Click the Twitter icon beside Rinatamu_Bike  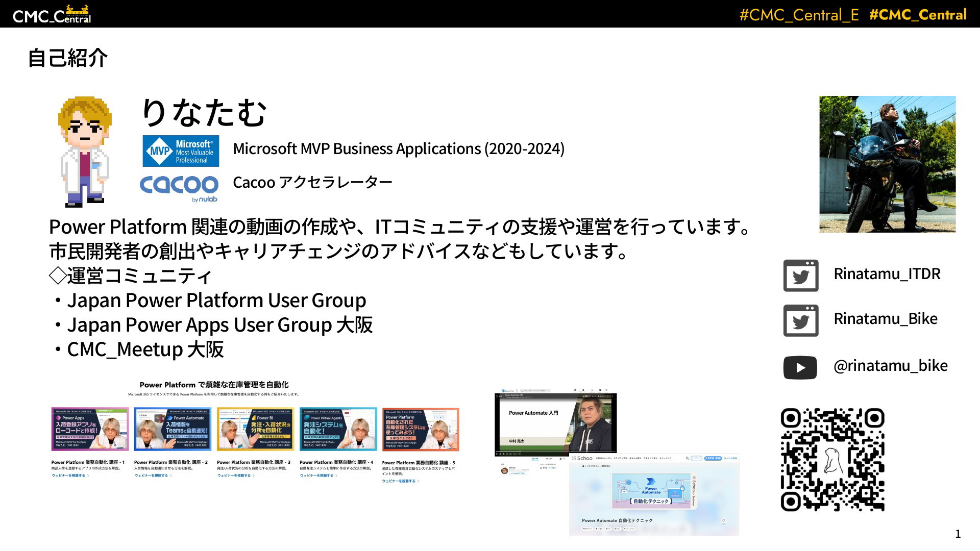point(801,320)
